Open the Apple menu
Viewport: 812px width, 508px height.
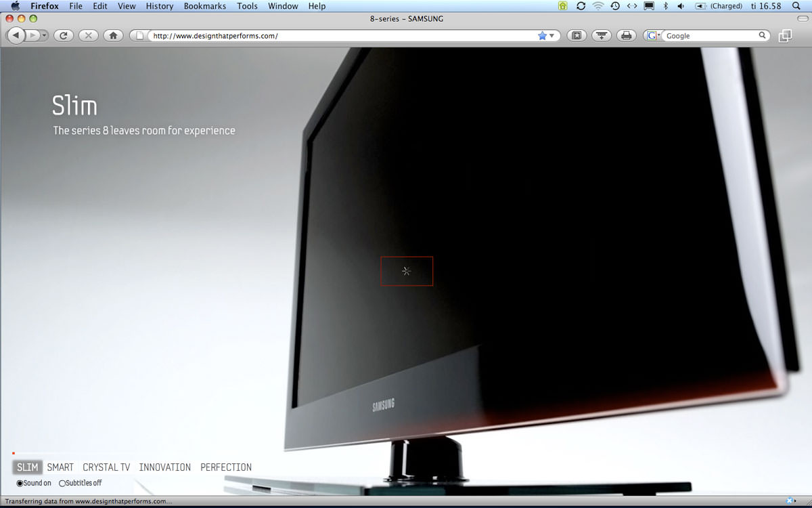click(15, 6)
